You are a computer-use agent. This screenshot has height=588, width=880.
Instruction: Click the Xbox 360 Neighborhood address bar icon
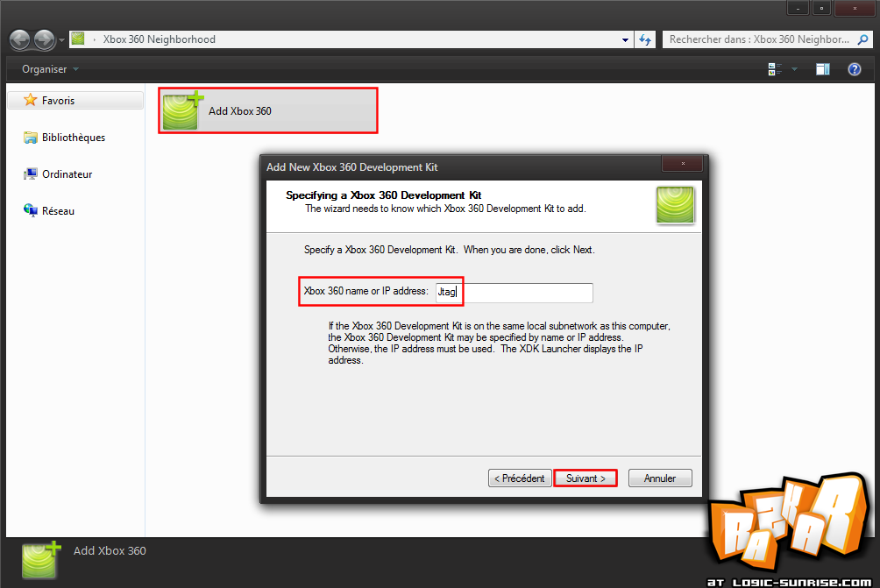[x=78, y=39]
